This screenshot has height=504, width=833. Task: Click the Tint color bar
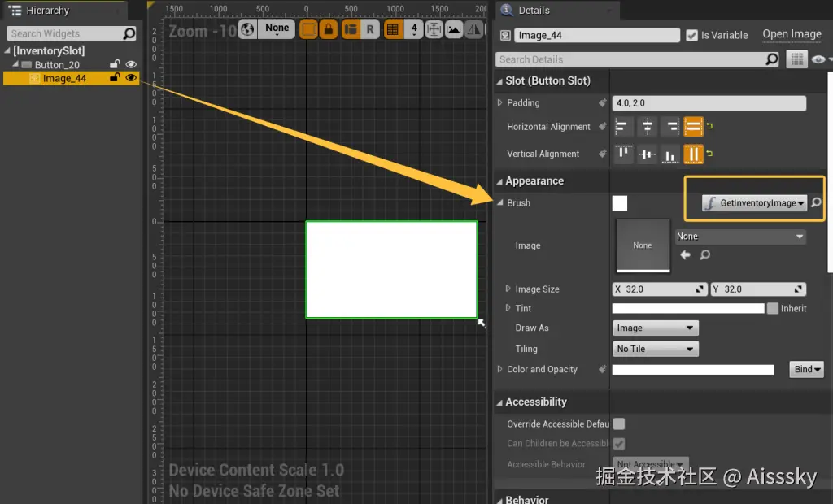pos(688,308)
